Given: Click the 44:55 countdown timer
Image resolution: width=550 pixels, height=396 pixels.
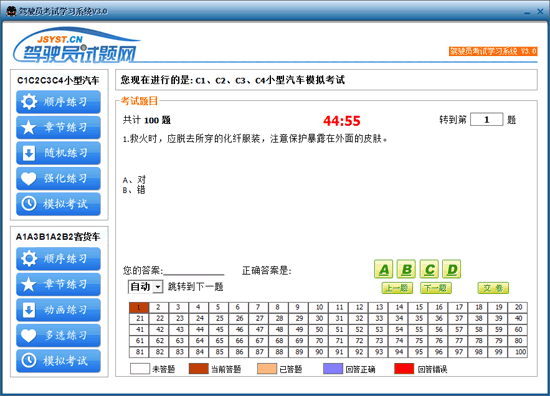Looking at the screenshot, I should coord(341,121).
